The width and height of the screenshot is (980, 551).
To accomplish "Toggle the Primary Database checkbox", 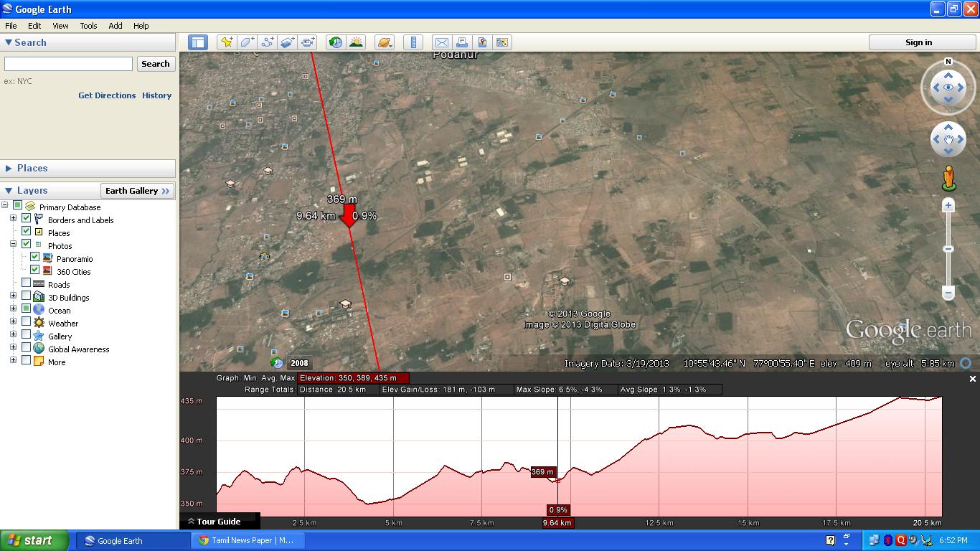I will pos(17,206).
